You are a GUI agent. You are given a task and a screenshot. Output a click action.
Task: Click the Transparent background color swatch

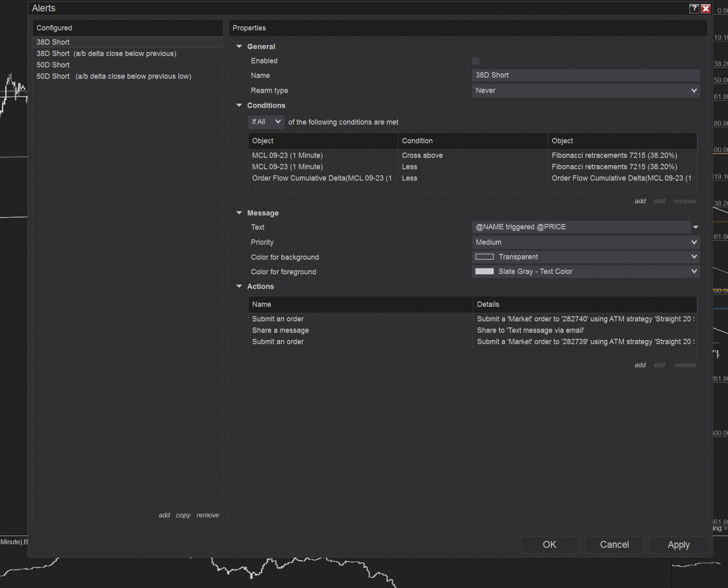484,257
